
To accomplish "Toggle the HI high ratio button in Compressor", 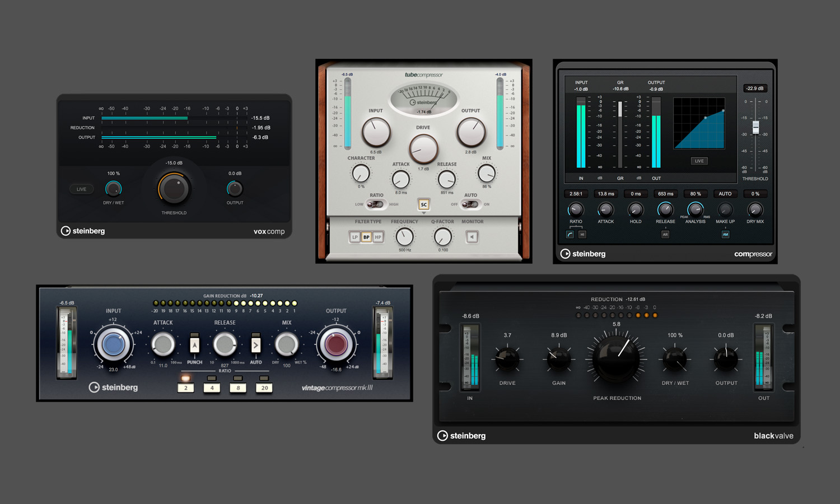I will (582, 235).
